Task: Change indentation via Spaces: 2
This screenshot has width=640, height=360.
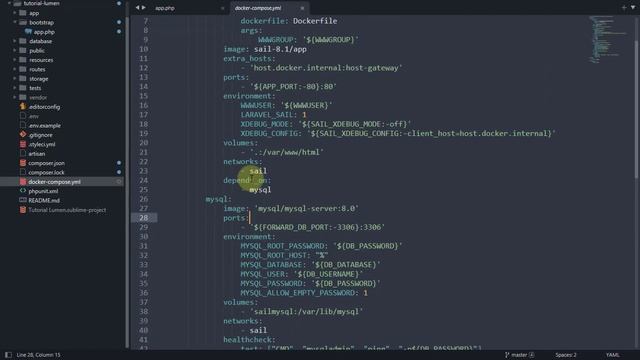Action: (x=566, y=355)
